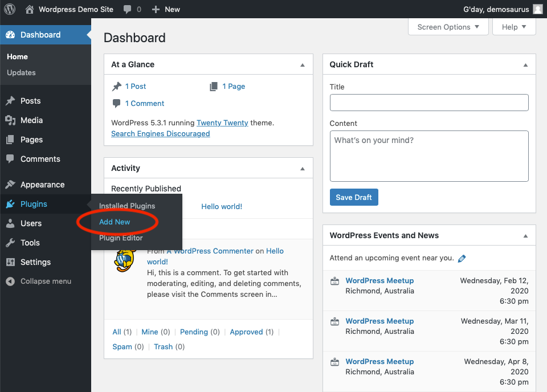Click the pages icon beside 1 Page
The image size is (547, 392).
pyautogui.click(x=214, y=86)
